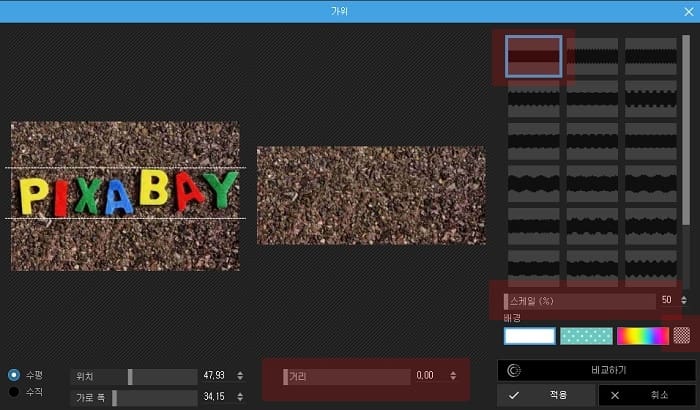Image resolution: width=700 pixels, height=410 pixels.
Task: Pick the middle pattern in third row
Action: click(592, 141)
